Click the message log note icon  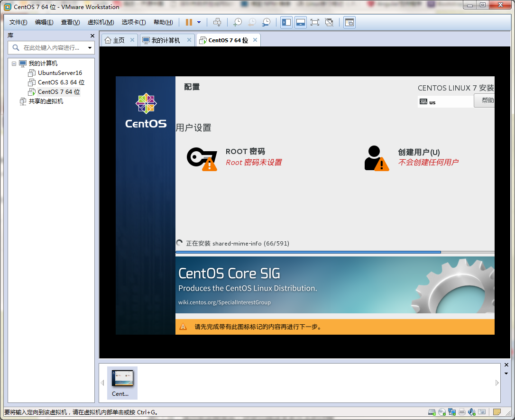497,412
